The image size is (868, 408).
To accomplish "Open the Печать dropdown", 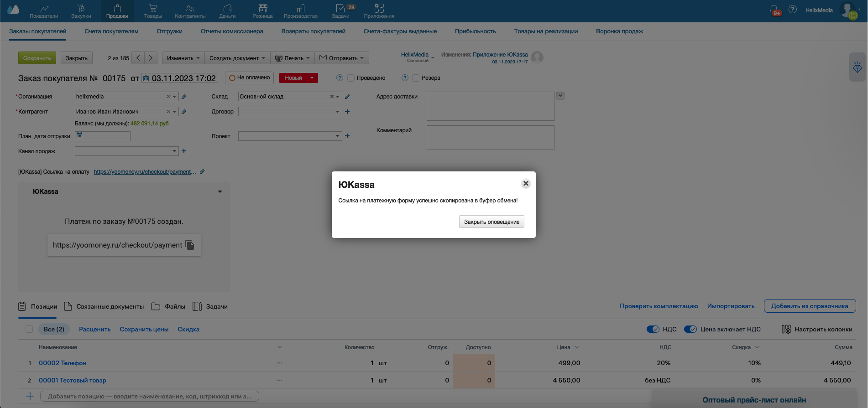I will 293,58.
